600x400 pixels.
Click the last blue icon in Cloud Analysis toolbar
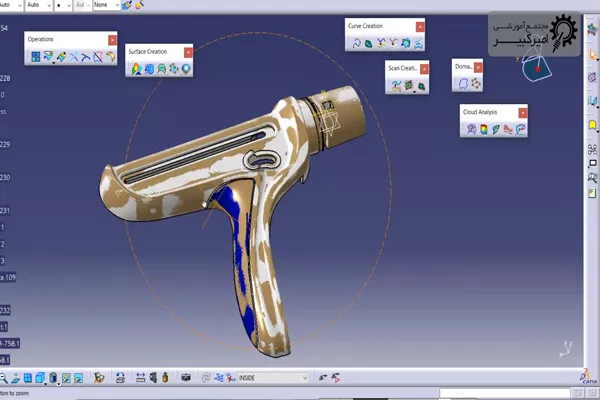[520, 129]
